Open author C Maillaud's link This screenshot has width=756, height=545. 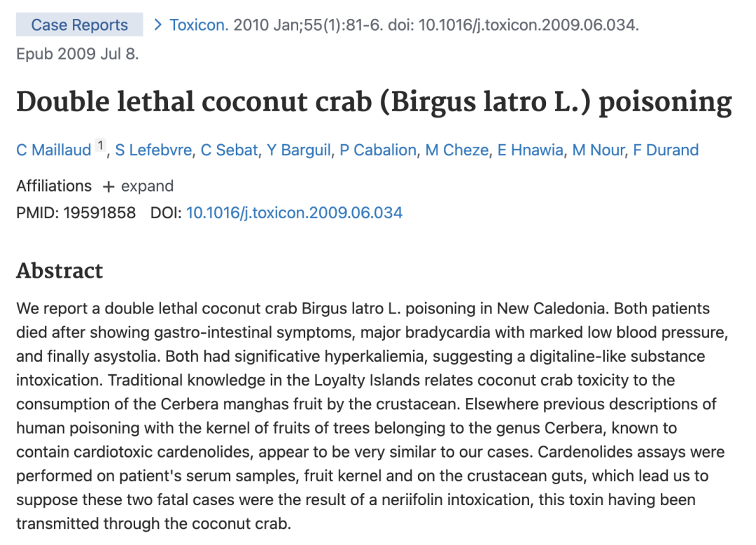[53, 150]
